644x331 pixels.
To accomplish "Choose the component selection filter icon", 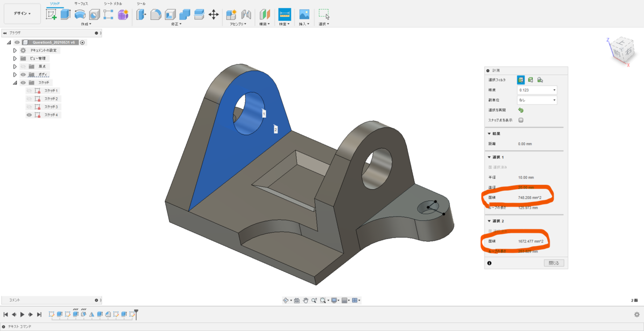I will pyautogui.click(x=540, y=80).
